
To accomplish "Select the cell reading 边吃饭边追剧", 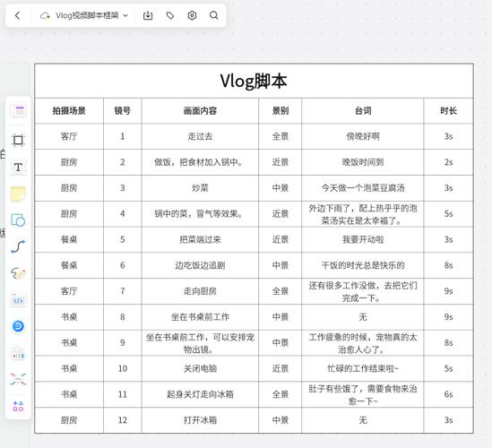I will pos(200,265).
